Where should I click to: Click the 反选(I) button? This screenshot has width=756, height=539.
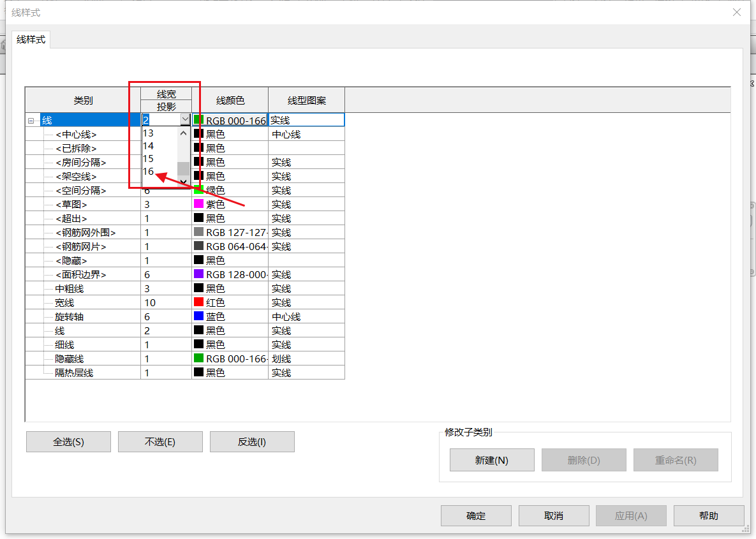tap(252, 441)
